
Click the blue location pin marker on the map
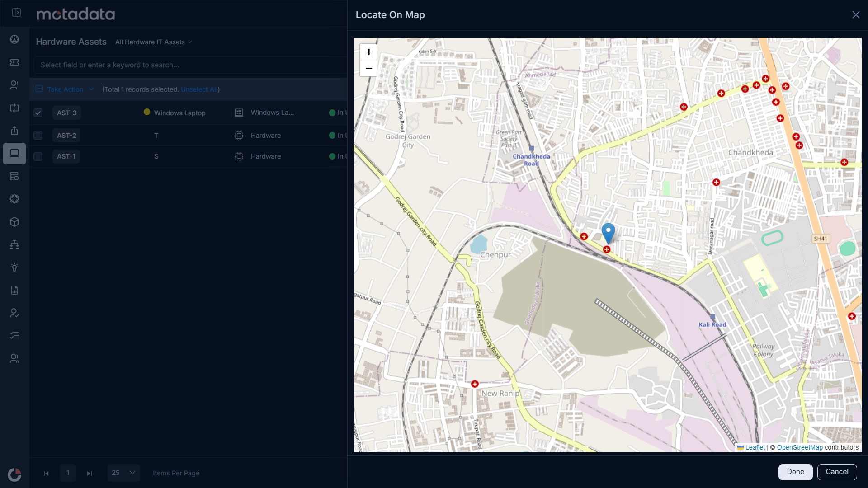[608, 233]
